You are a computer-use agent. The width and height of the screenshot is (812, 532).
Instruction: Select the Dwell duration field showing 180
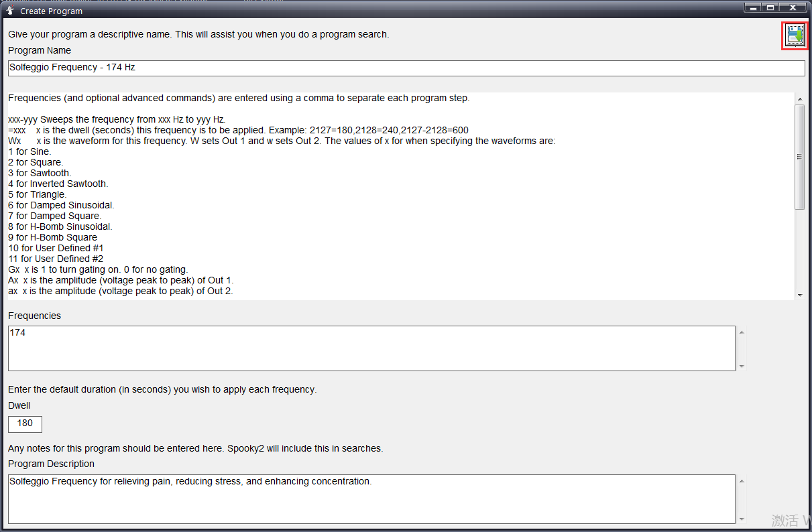(x=25, y=423)
